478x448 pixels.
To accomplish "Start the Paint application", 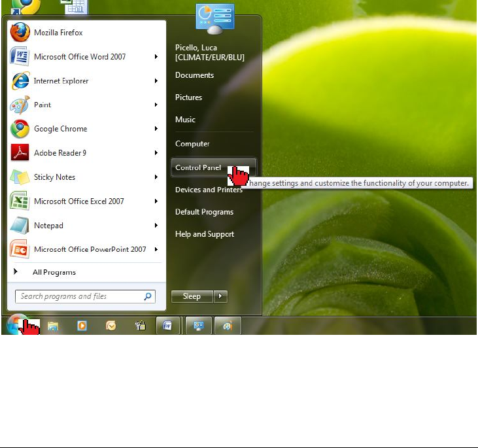I will click(x=43, y=105).
